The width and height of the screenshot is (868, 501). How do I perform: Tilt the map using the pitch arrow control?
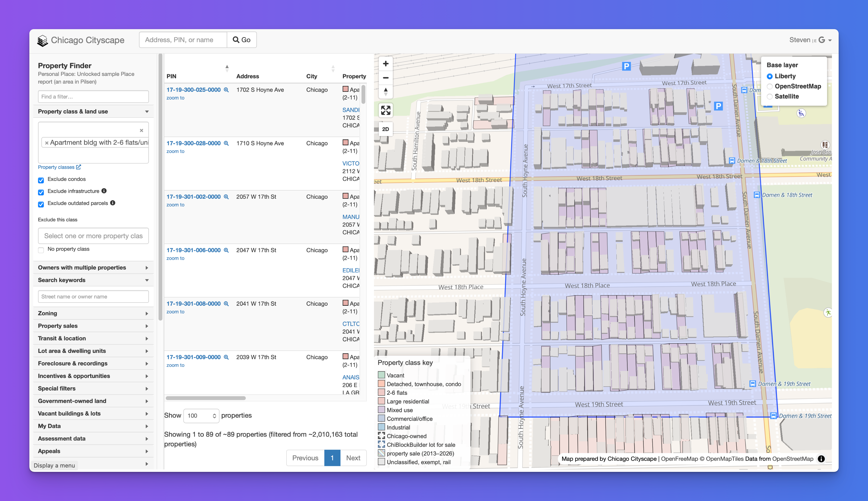pos(385,91)
